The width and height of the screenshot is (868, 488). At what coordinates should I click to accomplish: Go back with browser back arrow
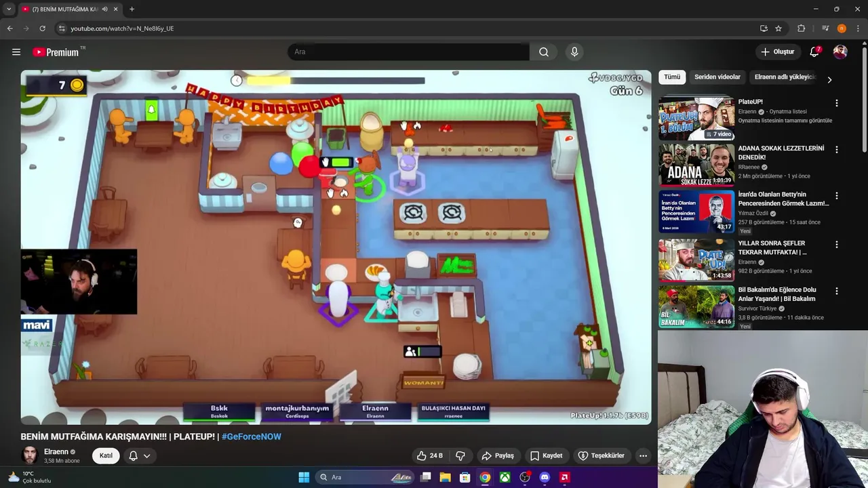9,28
